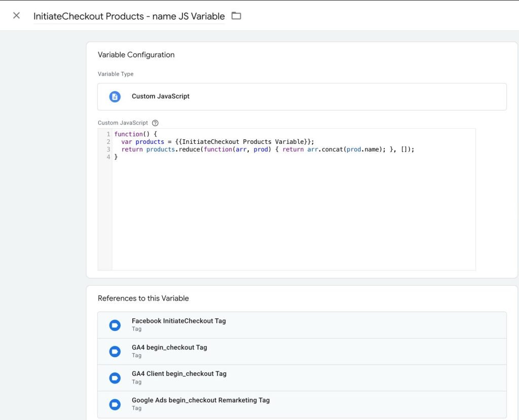
Task: Open the Facebook InitiateCheckout Tag reference
Action: (x=302, y=325)
